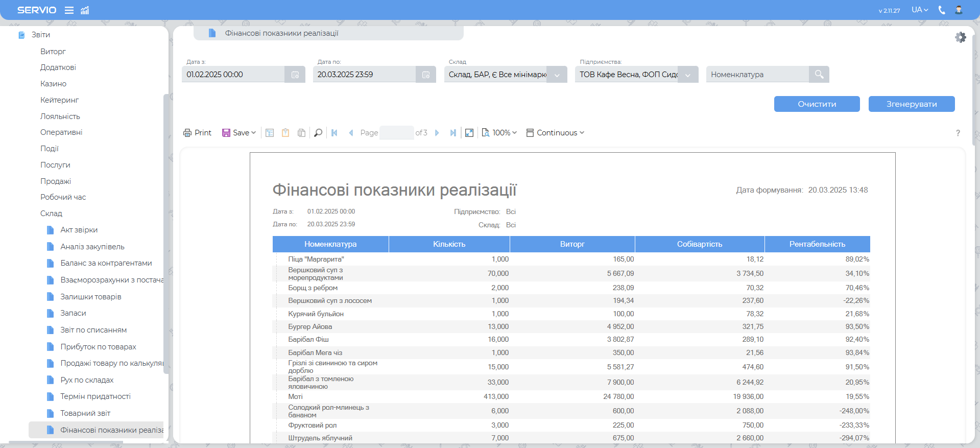The image size is (980, 448).
Task: Open the settings gear icon
Action: 960,37
